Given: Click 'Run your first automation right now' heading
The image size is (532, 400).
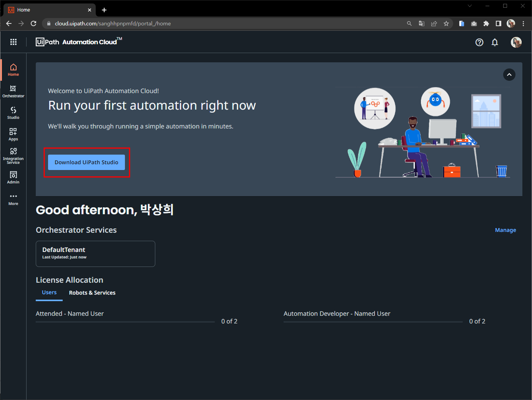Looking at the screenshot, I should pos(152,105).
